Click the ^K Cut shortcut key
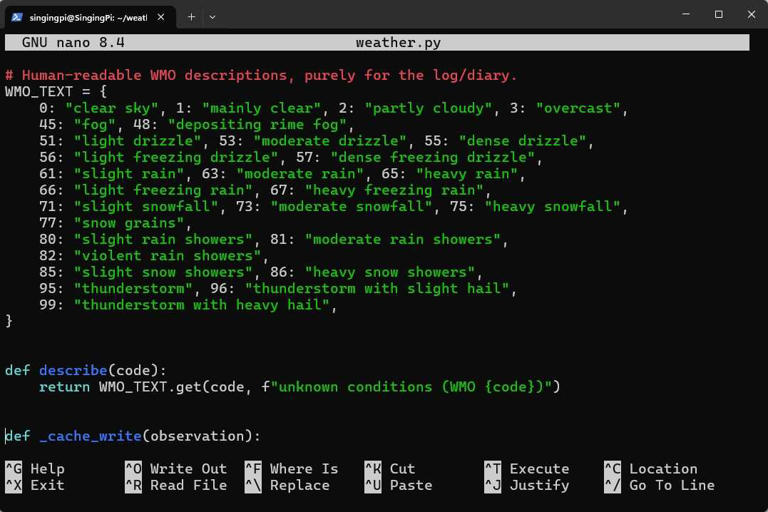 pyautogui.click(x=373, y=469)
